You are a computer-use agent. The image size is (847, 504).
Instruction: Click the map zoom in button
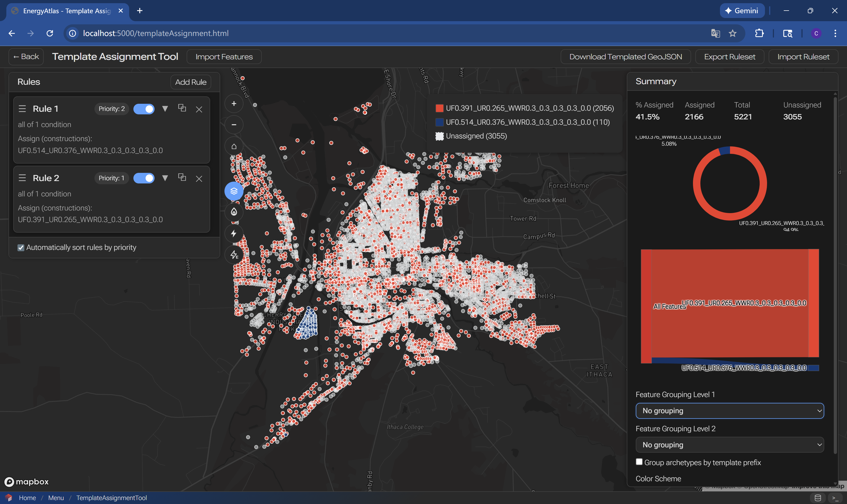[x=234, y=103]
